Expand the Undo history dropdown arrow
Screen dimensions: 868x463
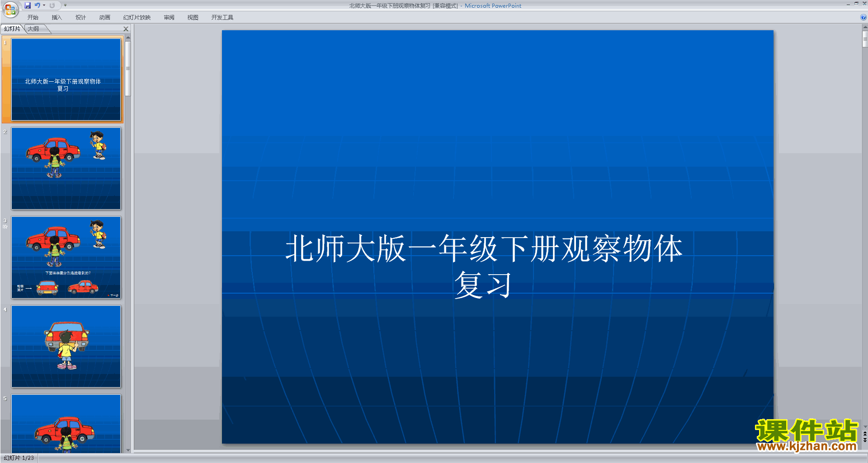[x=44, y=5]
